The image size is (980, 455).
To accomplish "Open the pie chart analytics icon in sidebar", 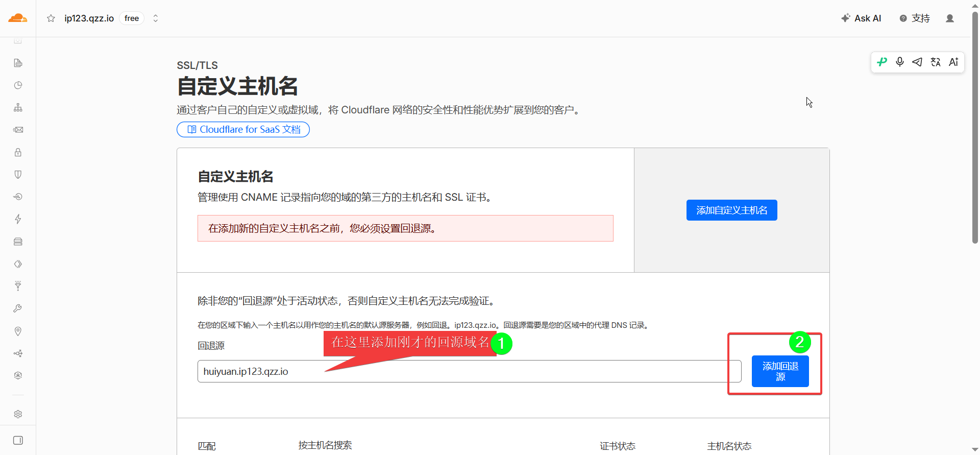I will coord(18,85).
